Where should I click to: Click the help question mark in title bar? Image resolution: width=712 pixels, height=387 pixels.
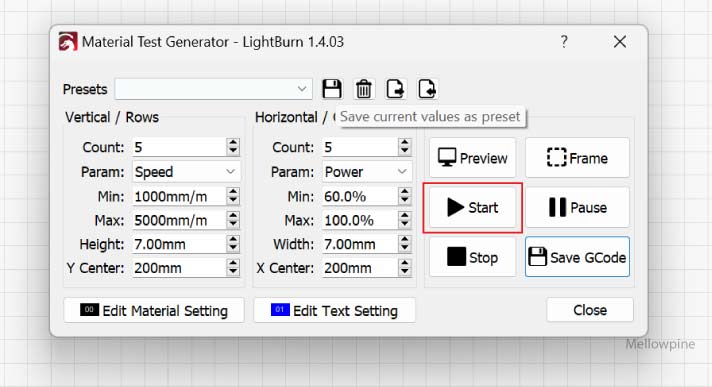click(564, 42)
